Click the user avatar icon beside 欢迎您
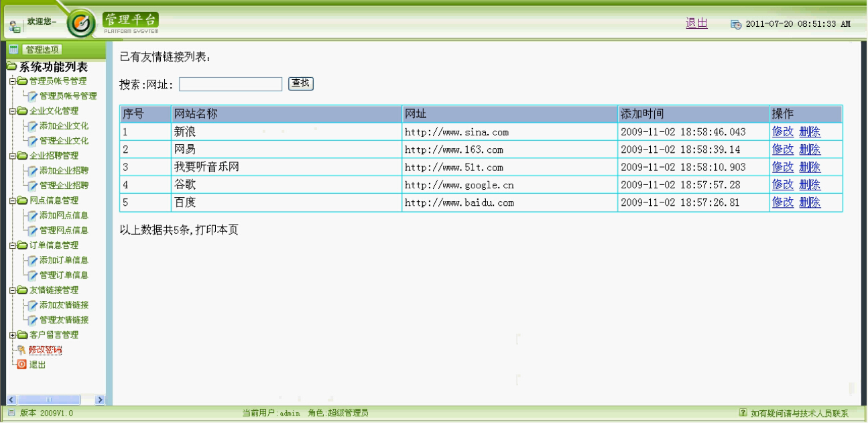Viewport: 868px width, 423px height. click(15, 27)
